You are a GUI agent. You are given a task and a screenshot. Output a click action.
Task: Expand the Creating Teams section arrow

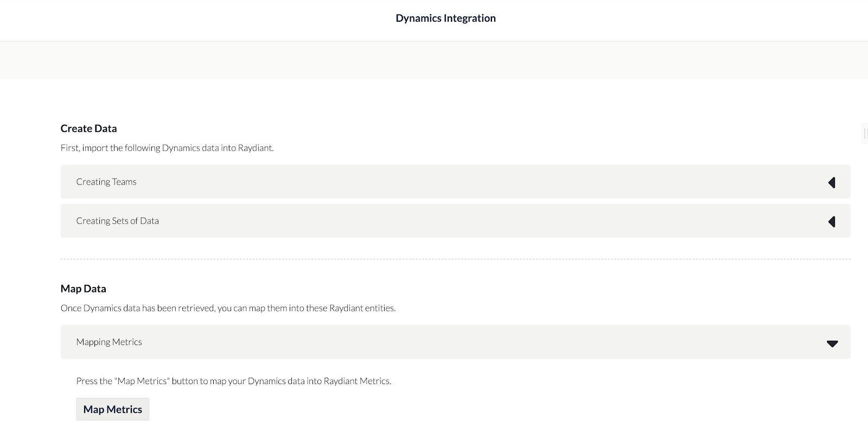(832, 182)
